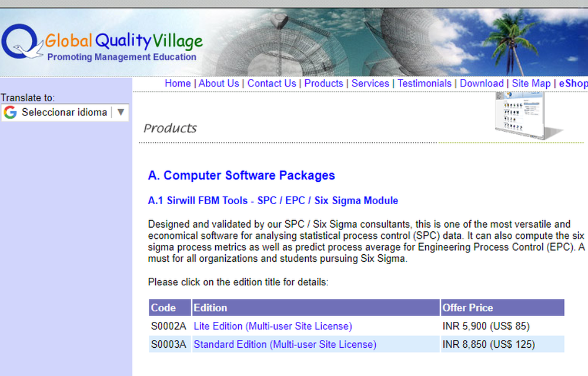The height and width of the screenshot is (376, 588).
Task: Select the S0002A code table cell
Action: 169,326
